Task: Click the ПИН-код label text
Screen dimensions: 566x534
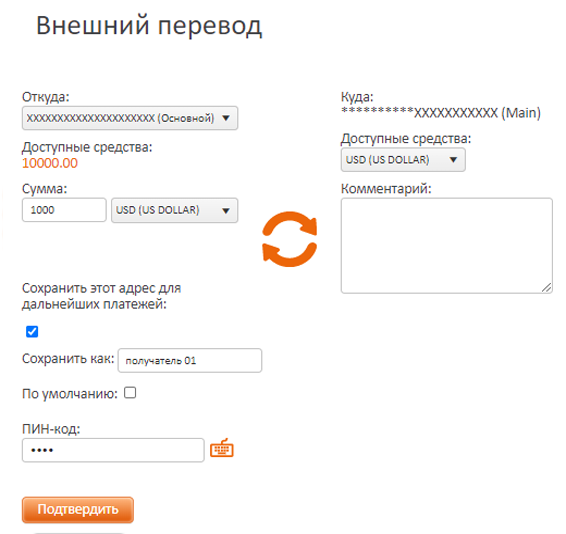Action: [x=51, y=429]
